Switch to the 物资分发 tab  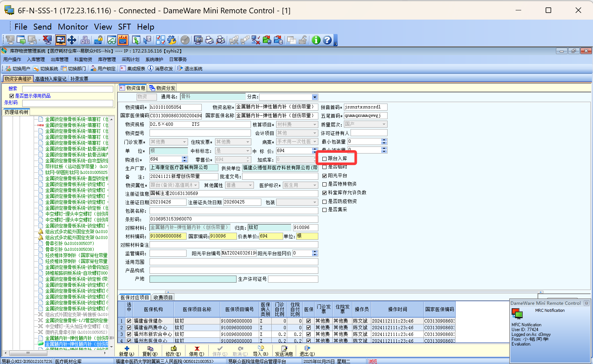coord(162,88)
